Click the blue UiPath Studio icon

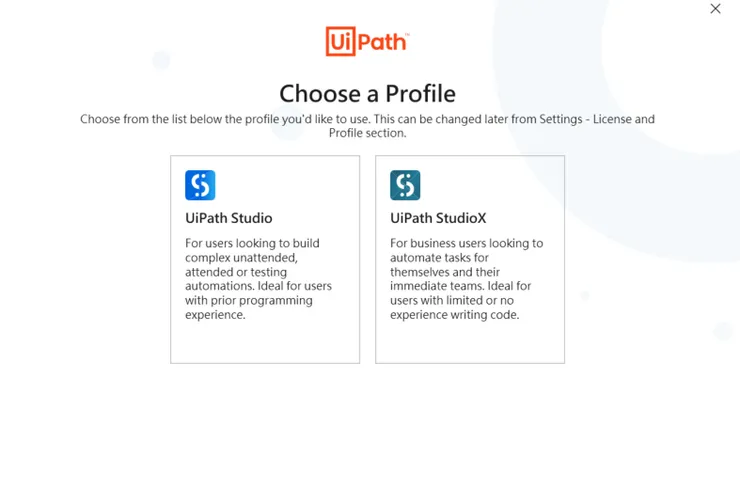(200, 185)
